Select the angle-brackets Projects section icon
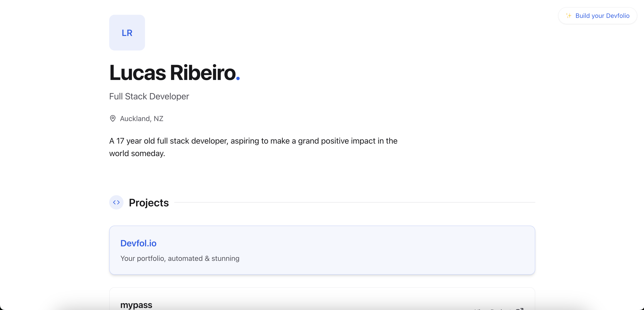The width and height of the screenshot is (644, 310). 116,202
